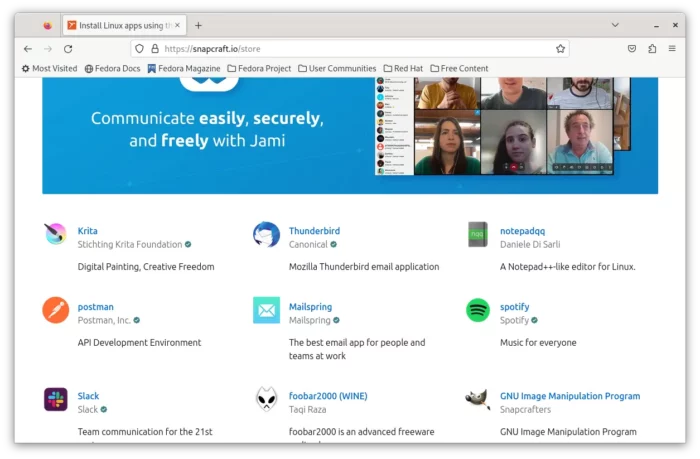The height and width of the screenshot is (459, 700).
Task: Open the spotify title link
Action: 514,307
